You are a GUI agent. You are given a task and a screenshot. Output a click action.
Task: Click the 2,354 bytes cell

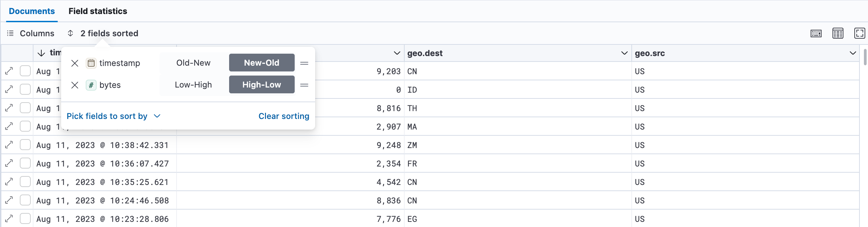[290, 163]
